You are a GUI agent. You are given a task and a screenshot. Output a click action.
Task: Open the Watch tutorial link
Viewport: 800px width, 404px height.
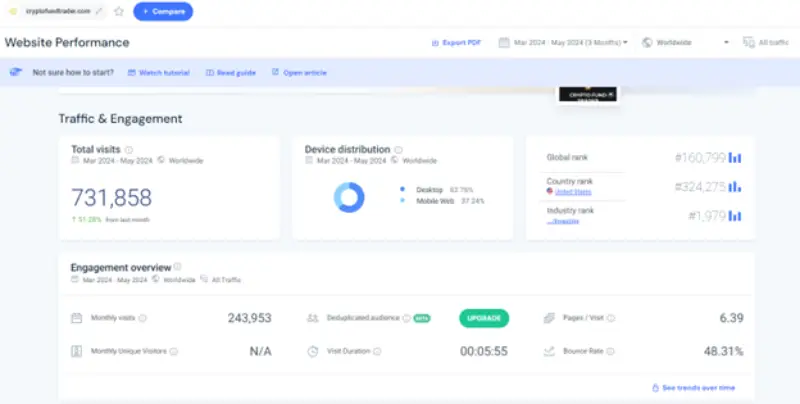point(160,73)
